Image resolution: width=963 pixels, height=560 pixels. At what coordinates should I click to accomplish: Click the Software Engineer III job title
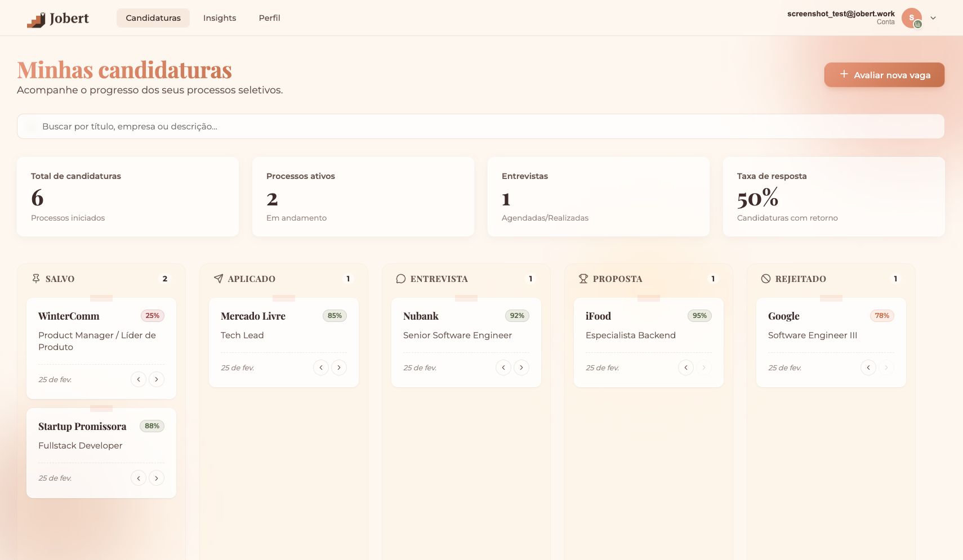coord(813,335)
